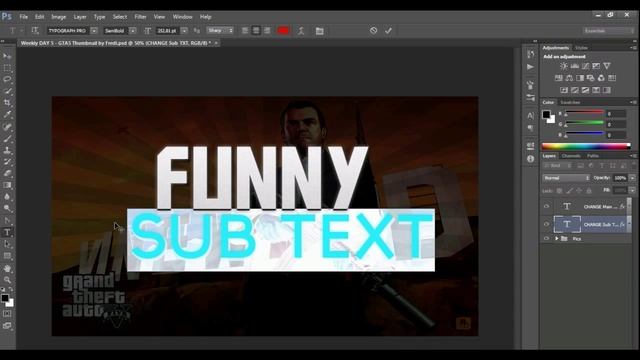The height and width of the screenshot is (360, 640).
Task: Select the Eyedropper tool
Action: 7,115
